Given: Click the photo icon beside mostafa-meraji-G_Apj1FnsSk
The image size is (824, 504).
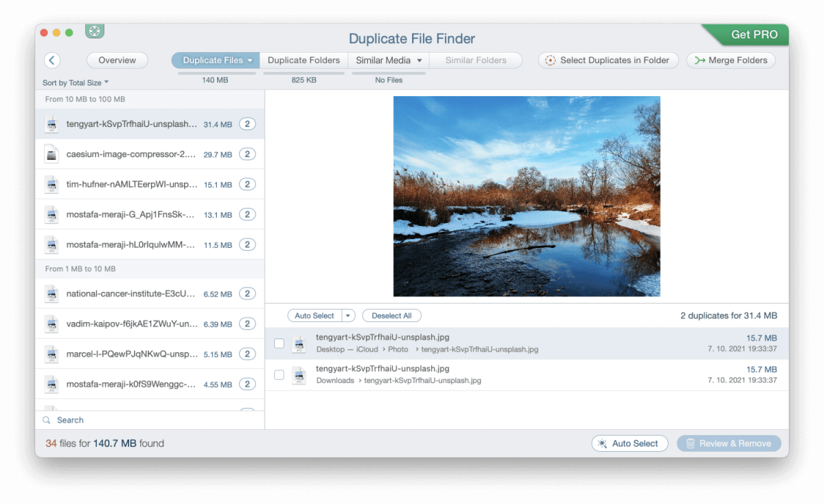Looking at the screenshot, I should [51, 214].
